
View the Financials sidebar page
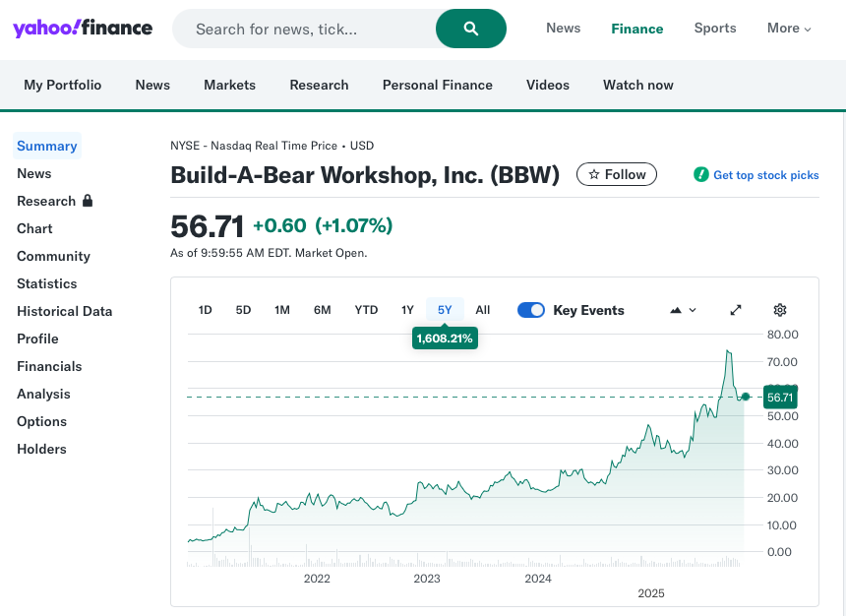pyautogui.click(x=49, y=366)
